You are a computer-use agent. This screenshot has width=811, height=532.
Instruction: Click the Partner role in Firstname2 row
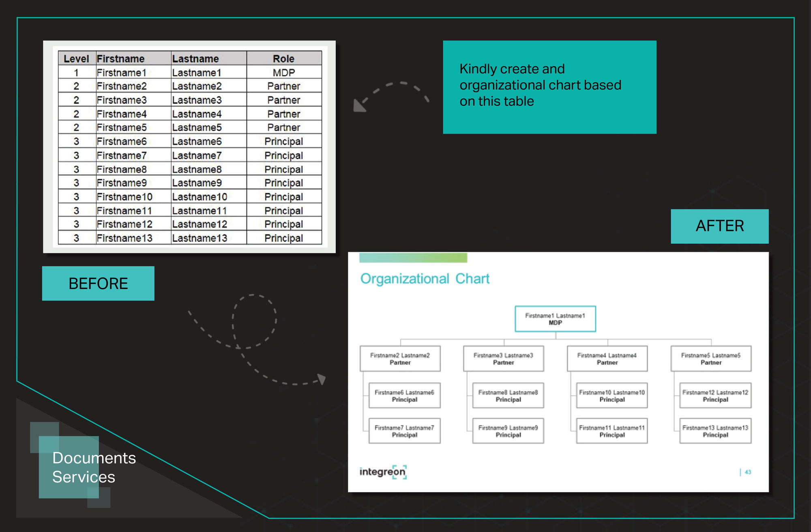click(x=284, y=86)
